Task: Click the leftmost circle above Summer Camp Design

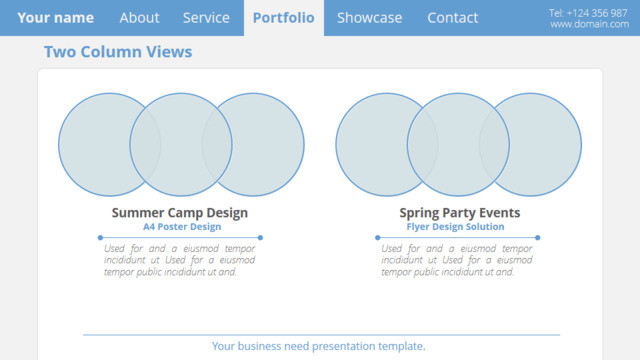Action: (94, 144)
